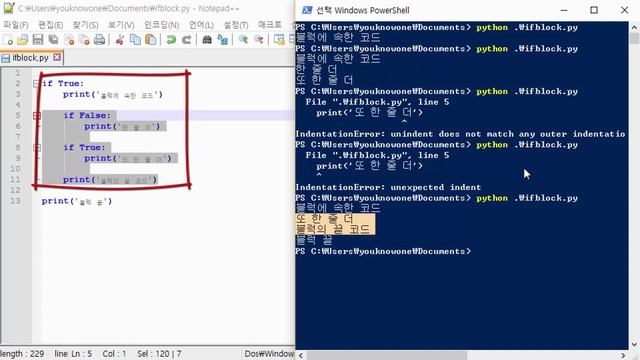Click the synchronize scrolling toolbar icon
The image size is (640, 360).
[279, 40]
